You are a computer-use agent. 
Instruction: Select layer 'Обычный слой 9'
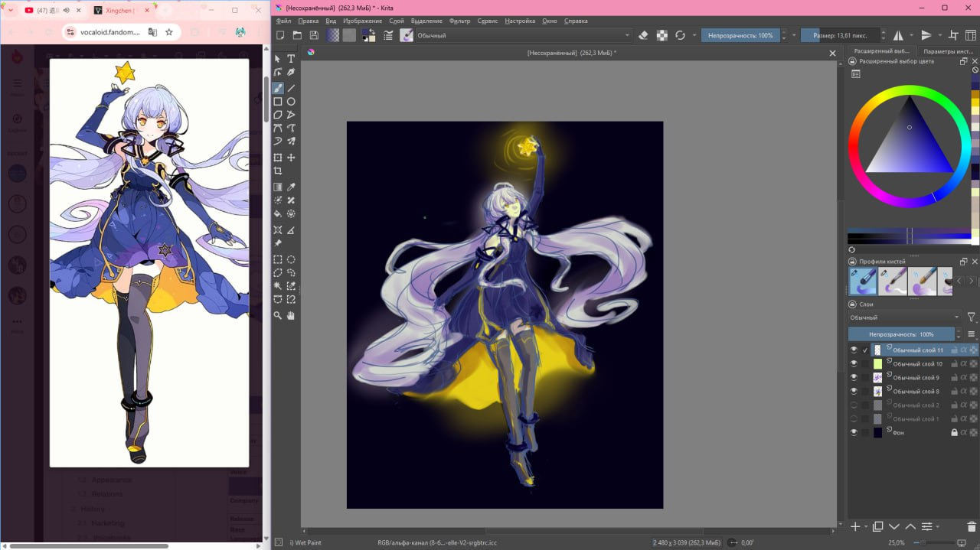tap(916, 378)
